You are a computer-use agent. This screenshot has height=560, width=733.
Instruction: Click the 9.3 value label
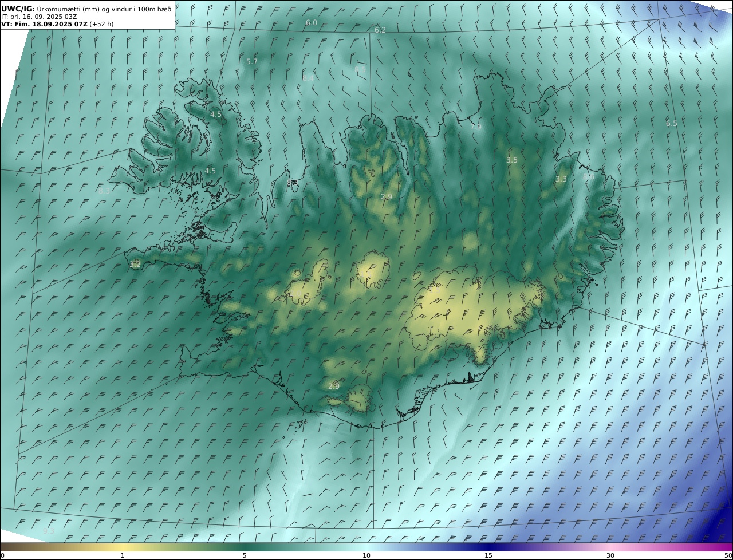coord(49,531)
